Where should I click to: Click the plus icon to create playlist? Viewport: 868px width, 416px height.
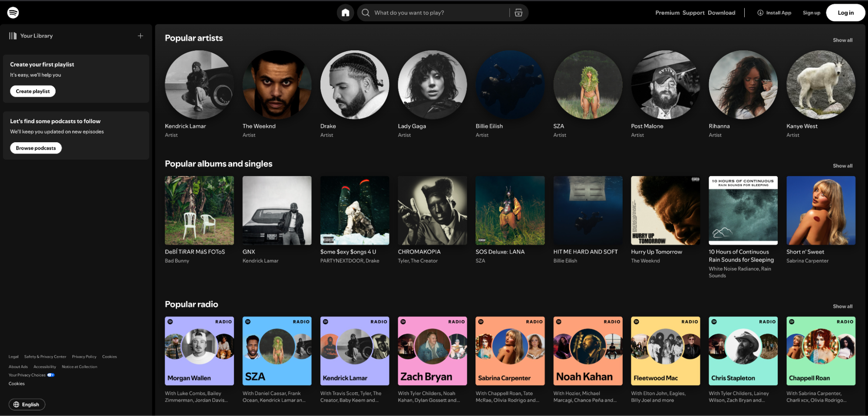coord(140,36)
